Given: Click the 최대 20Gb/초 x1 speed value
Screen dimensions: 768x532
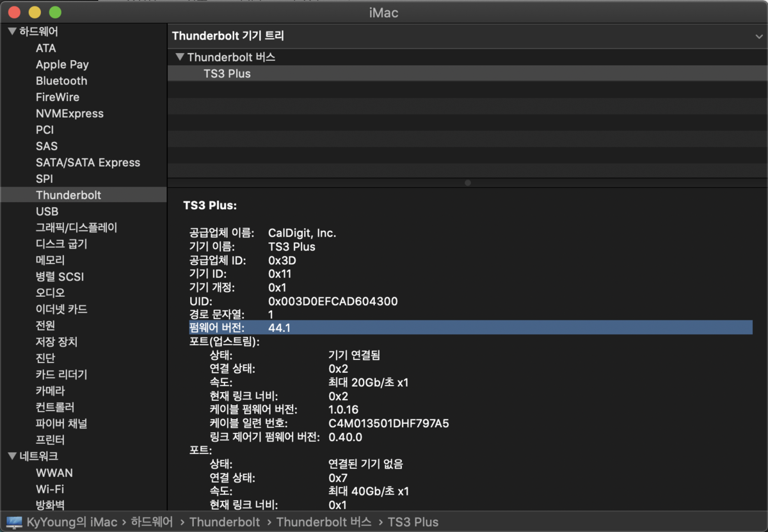Looking at the screenshot, I should pyautogui.click(x=369, y=382).
